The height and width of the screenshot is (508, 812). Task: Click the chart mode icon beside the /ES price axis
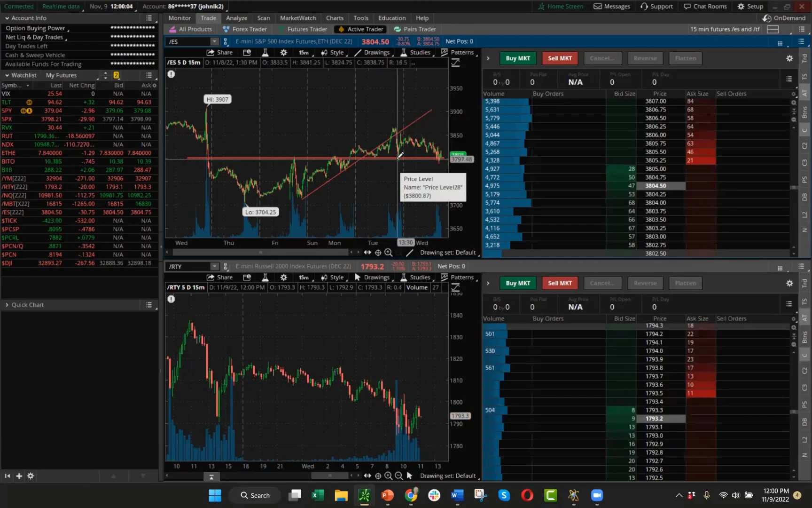[455, 63]
